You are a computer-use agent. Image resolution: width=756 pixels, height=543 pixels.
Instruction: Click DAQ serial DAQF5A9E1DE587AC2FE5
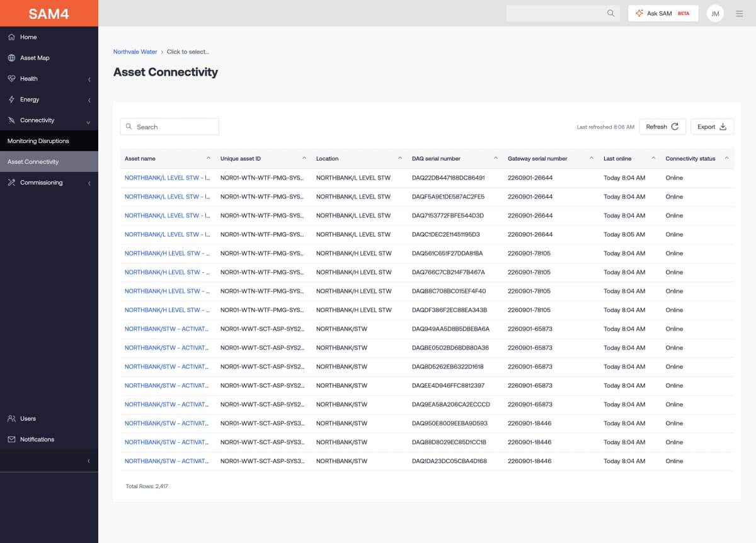pos(448,197)
